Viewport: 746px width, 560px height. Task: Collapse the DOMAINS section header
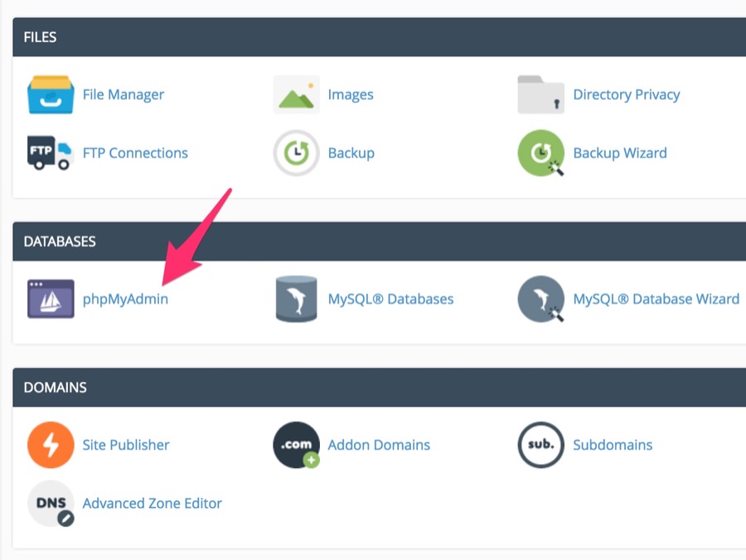(379, 388)
